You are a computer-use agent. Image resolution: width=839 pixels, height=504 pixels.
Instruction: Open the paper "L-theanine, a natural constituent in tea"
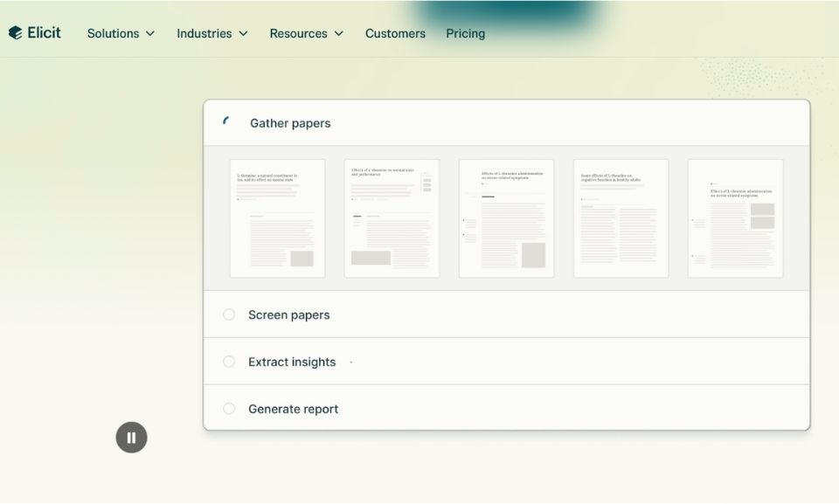pyautogui.click(x=277, y=218)
